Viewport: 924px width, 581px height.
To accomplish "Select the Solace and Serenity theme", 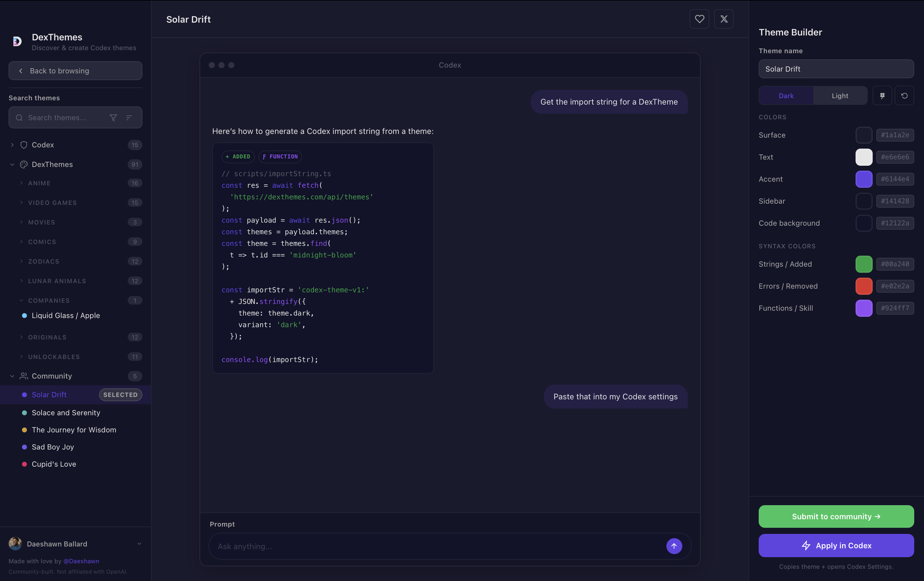I will (66, 413).
